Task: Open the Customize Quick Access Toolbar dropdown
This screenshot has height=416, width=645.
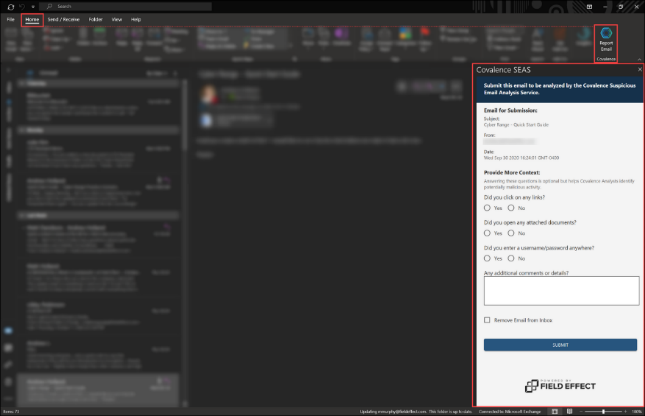Action: coord(33,7)
